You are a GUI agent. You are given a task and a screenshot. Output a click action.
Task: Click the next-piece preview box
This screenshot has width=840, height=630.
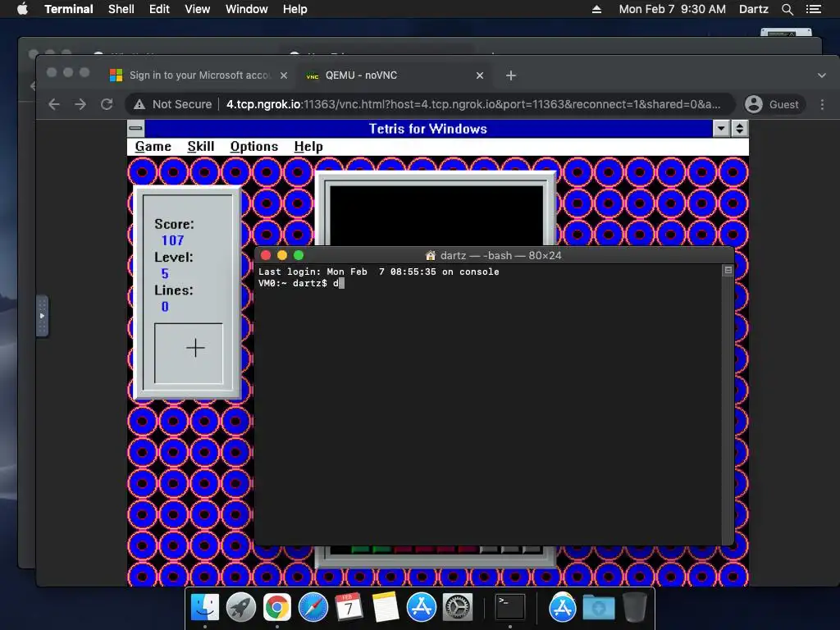[x=189, y=353]
